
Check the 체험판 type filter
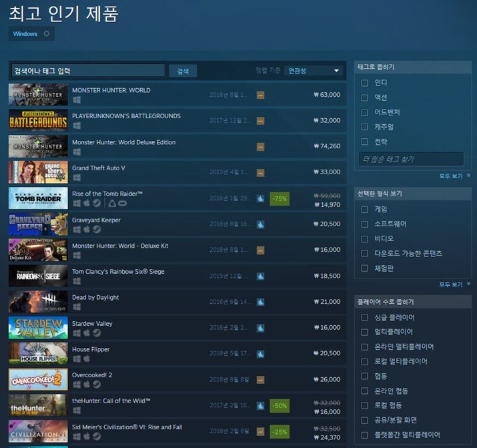click(x=364, y=268)
